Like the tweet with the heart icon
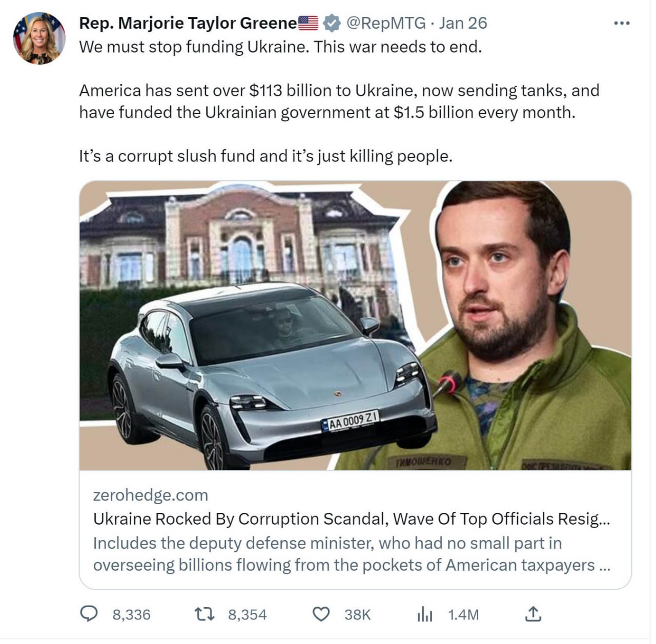The width and height of the screenshot is (656, 644). [321, 614]
